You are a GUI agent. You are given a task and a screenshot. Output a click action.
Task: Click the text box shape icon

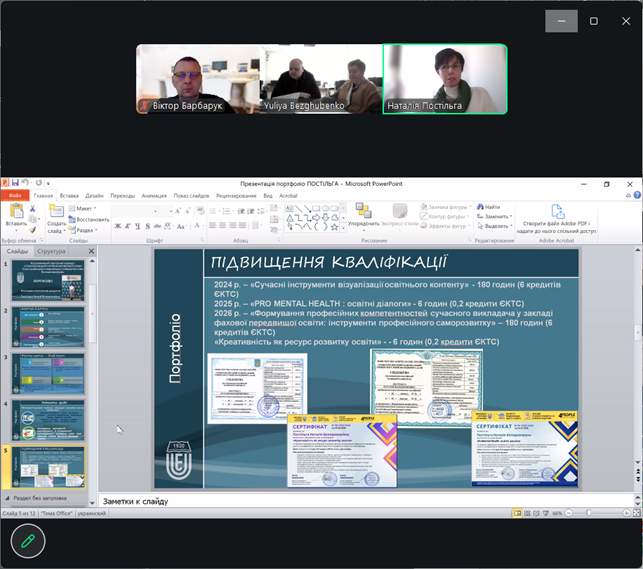[290, 208]
